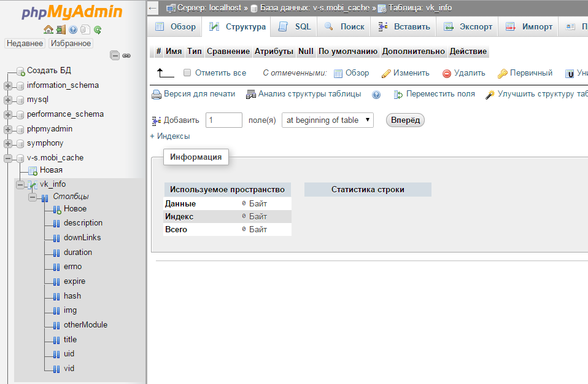588x384 pixels.
Task: Click the back arrow left of server breadcrumb
Action: coord(153,8)
